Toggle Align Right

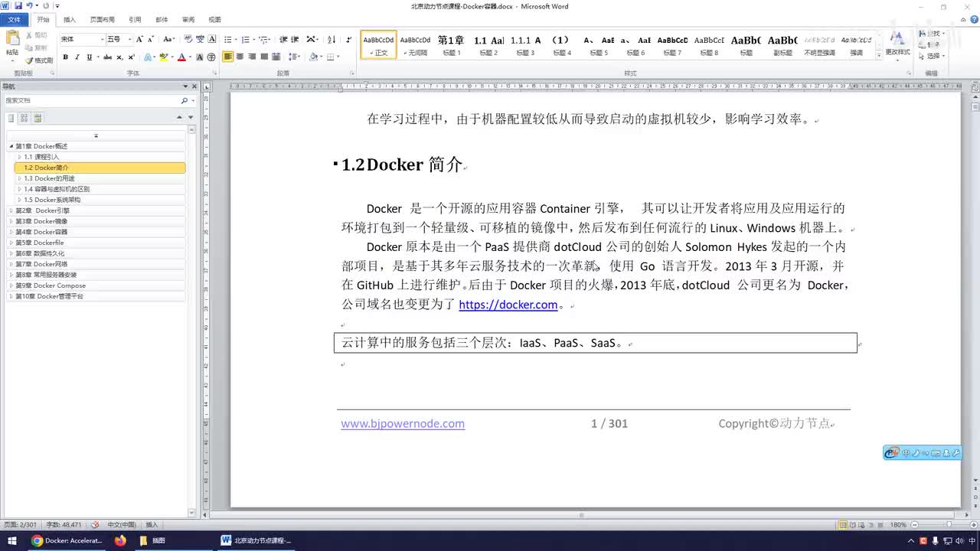pos(252,57)
